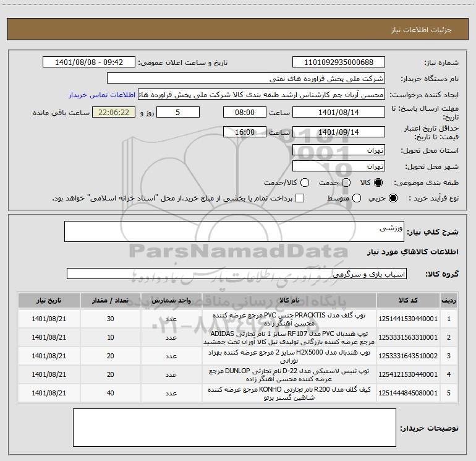Viewport: 476px width, 461px height.
Task: Click the KONHO R200 golf bag item name
Action: coord(289,393)
